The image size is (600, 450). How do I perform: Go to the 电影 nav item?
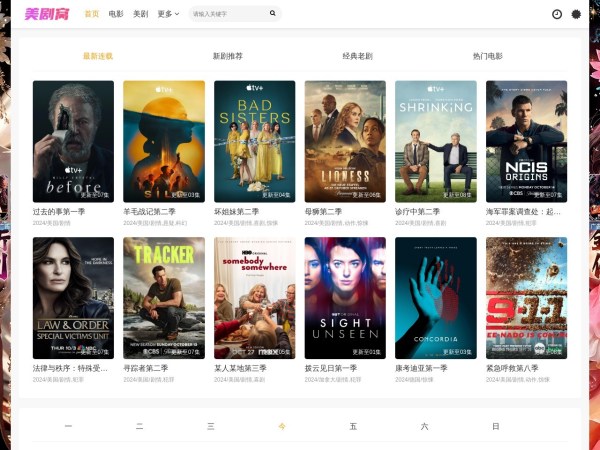point(116,14)
